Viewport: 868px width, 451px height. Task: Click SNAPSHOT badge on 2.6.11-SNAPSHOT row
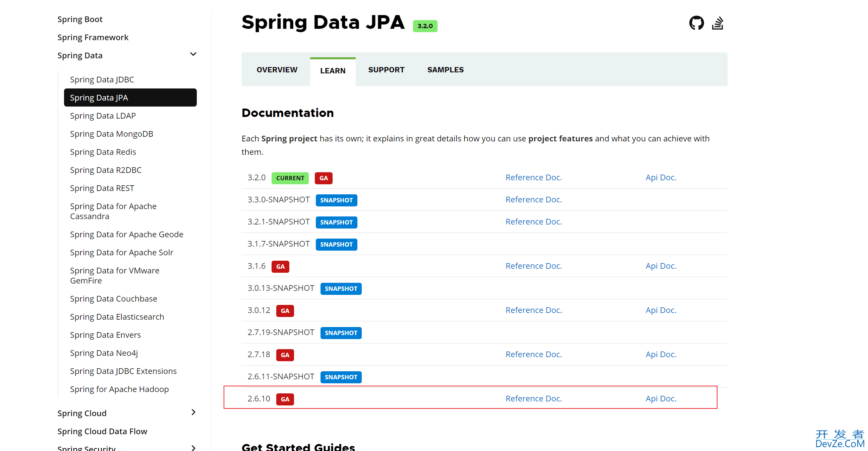(x=341, y=377)
